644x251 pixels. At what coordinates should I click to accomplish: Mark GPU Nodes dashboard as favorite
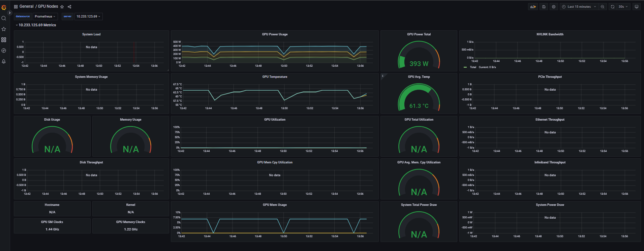click(x=62, y=7)
